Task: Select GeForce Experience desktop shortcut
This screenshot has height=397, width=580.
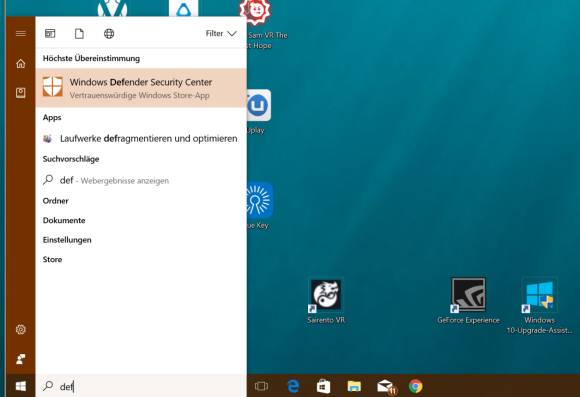Action: click(468, 301)
